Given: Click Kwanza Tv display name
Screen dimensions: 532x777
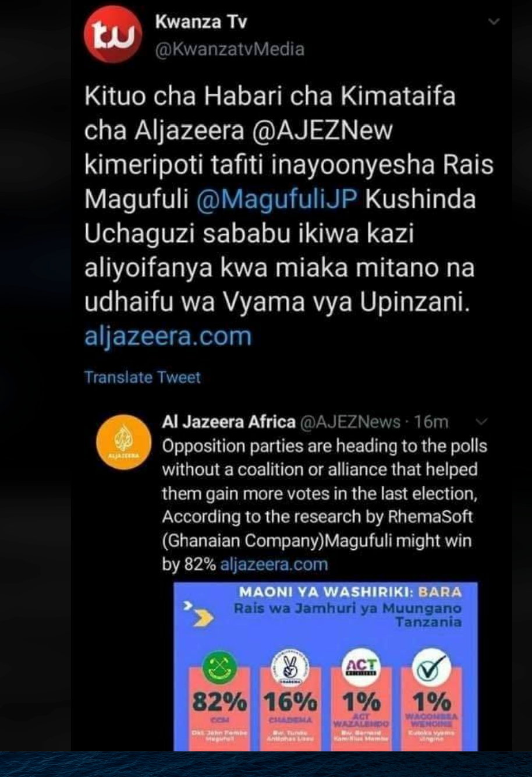Looking at the screenshot, I should point(201,22).
